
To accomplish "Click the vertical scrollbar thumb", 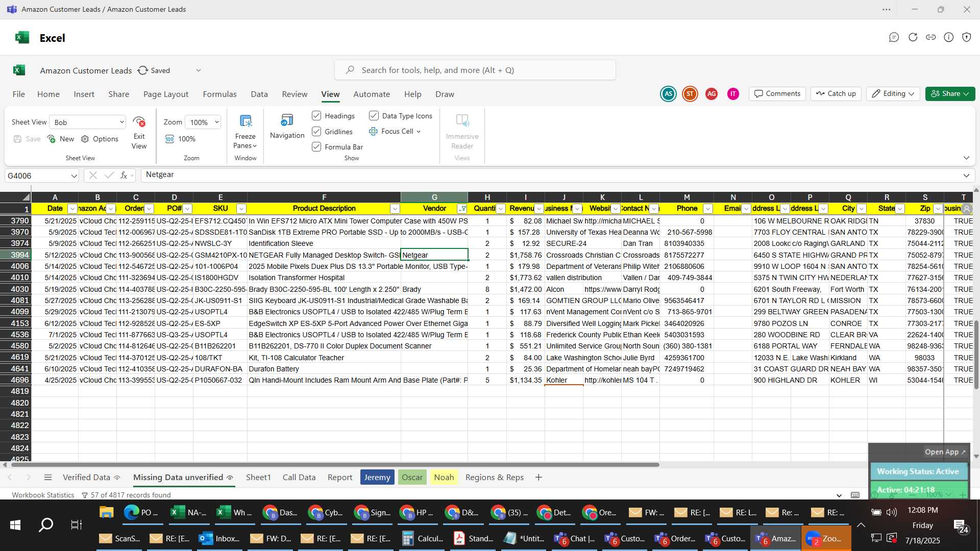I will pos(976,355).
